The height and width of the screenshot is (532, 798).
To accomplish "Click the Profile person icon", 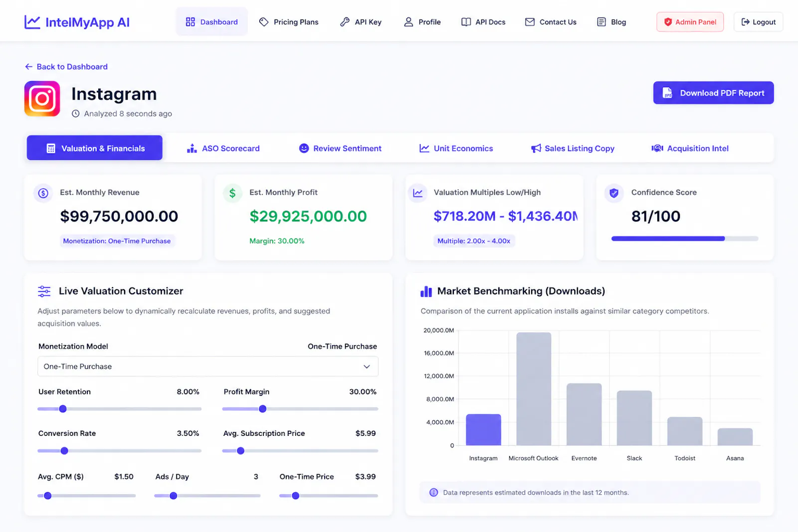I will tap(408, 22).
